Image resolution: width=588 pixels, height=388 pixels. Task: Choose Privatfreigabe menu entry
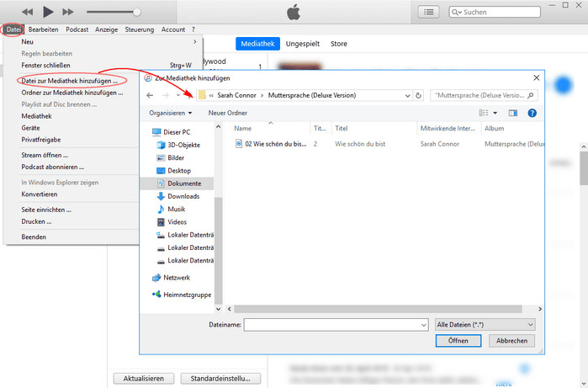pos(41,140)
